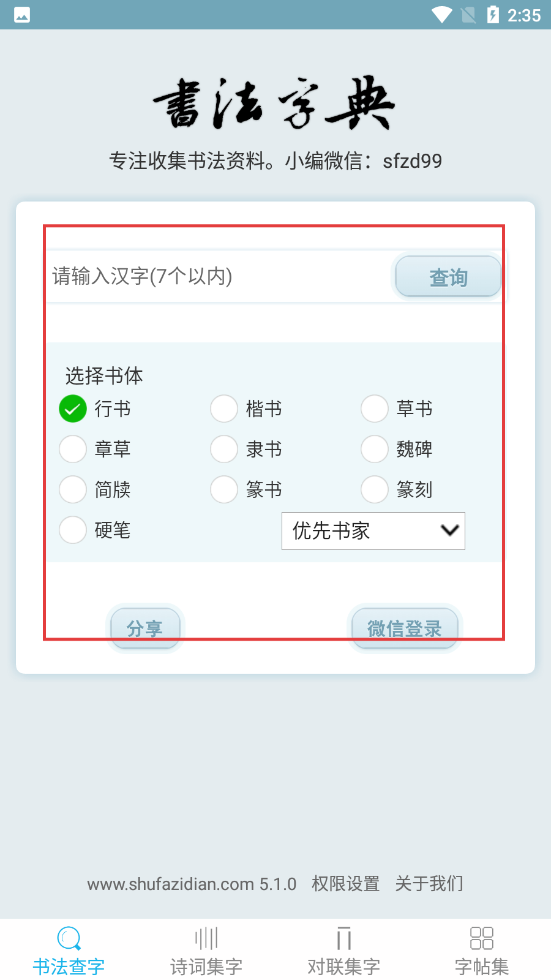Choose the 隶书 radio option
Image resolution: width=551 pixels, height=980 pixels.
(224, 449)
